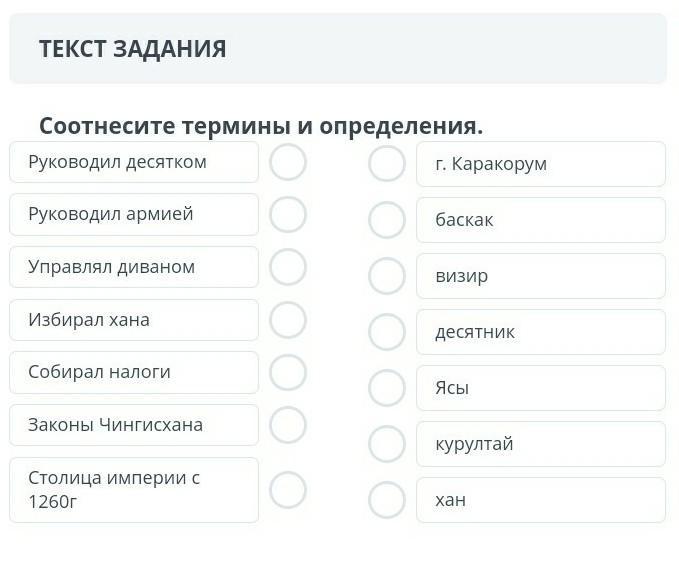This screenshot has width=679, height=570.
Task: Click the Собирал налоги term box
Action: [133, 372]
